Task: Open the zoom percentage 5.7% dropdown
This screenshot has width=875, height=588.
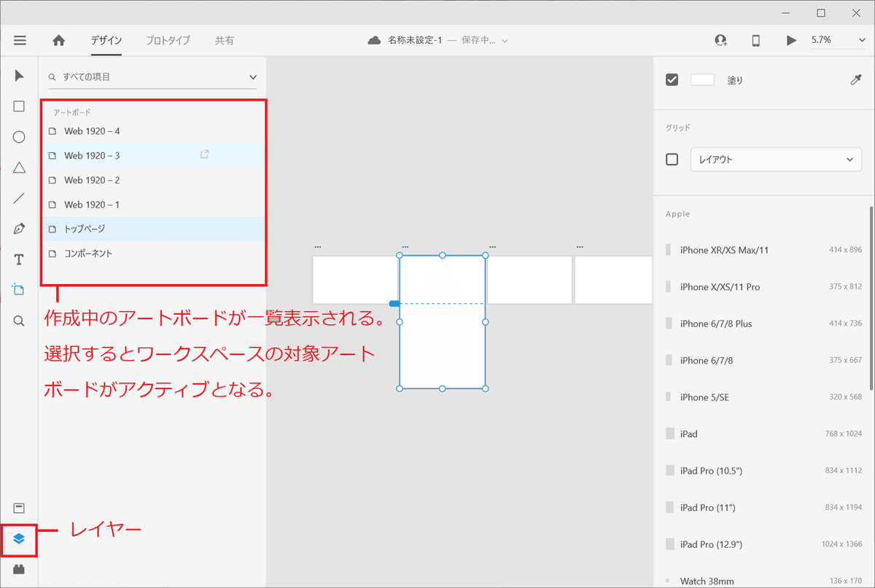Action: [838, 41]
